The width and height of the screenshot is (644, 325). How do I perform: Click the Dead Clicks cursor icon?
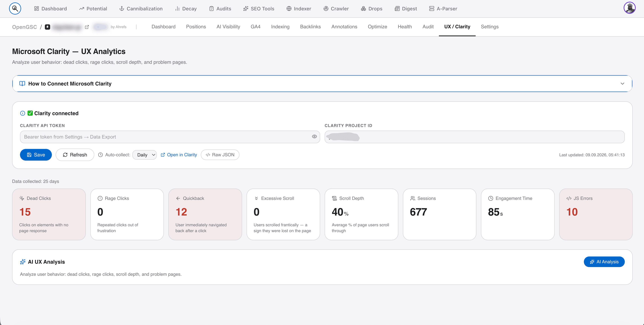[x=22, y=198]
